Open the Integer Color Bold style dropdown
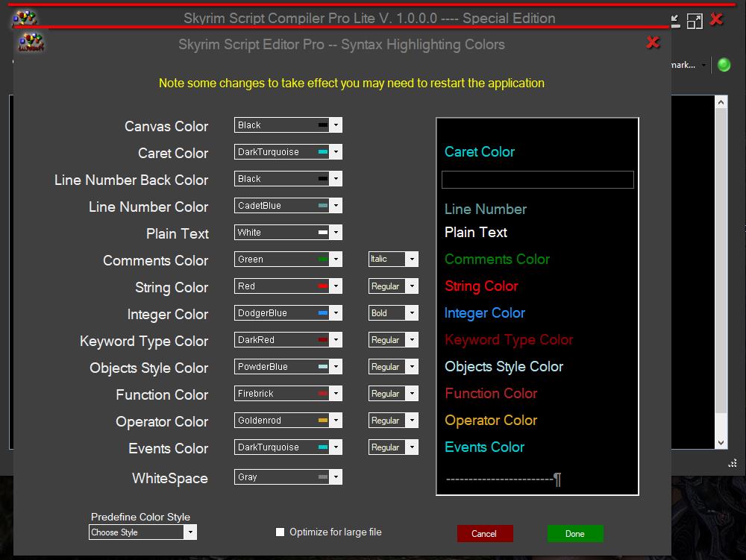This screenshot has height=560, width=746. tap(412, 313)
